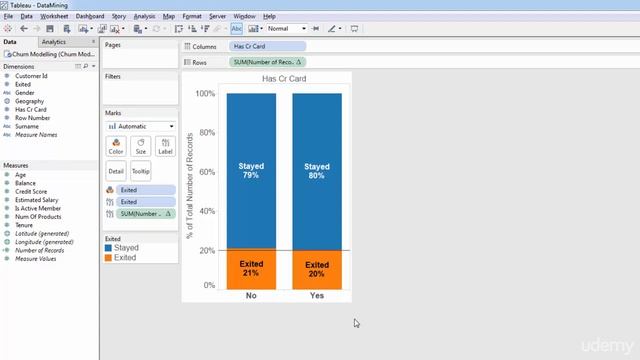Select the Num Of Products measure
The height and width of the screenshot is (360, 640).
[38, 217]
